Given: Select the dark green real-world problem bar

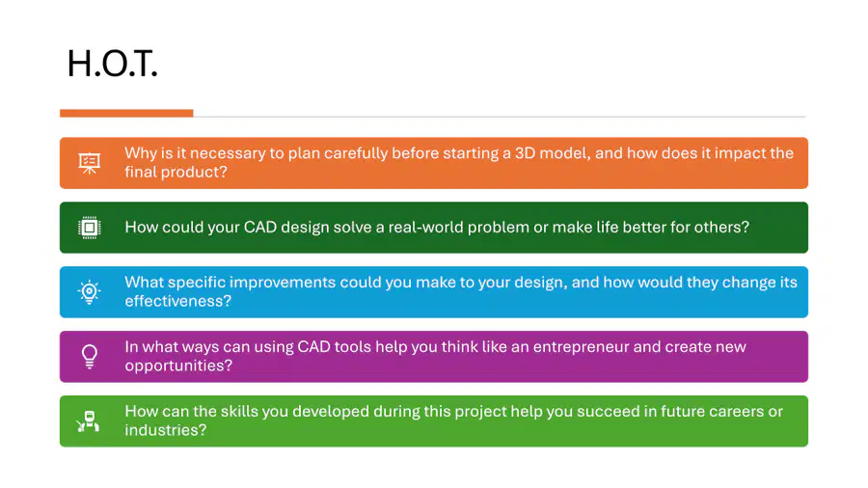Looking at the screenshot, I should pyautogui.click(x=434, y=228).
